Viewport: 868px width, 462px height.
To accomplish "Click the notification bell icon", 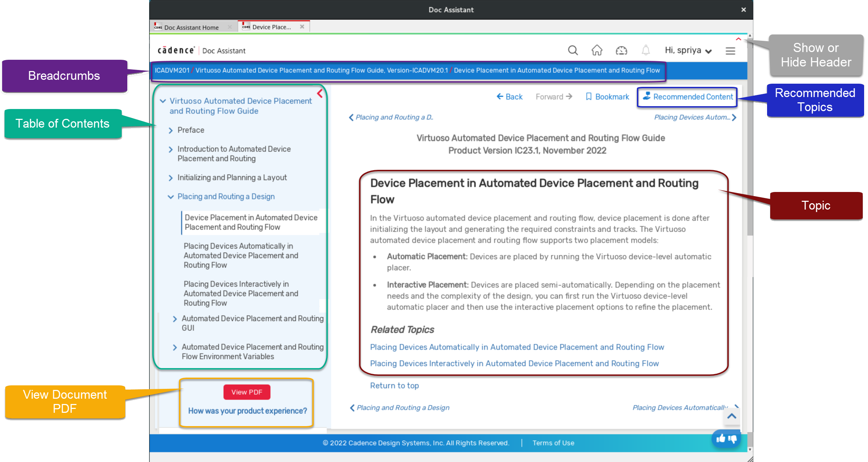I will [x=645, y=51].
